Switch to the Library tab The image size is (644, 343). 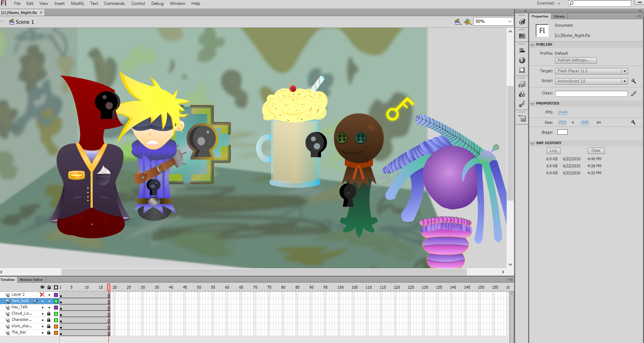559,16
